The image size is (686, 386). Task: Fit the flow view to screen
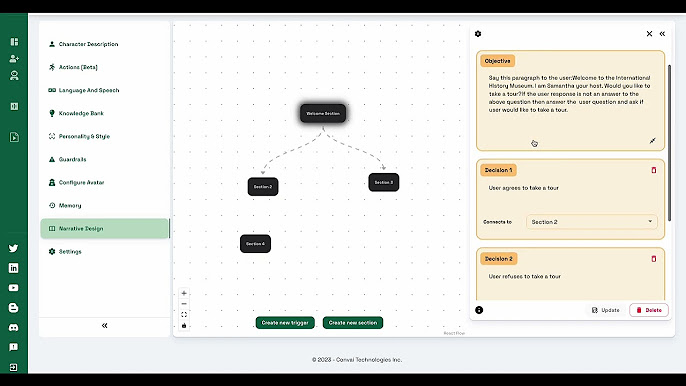pyautogui.click(x=184, y=315)
